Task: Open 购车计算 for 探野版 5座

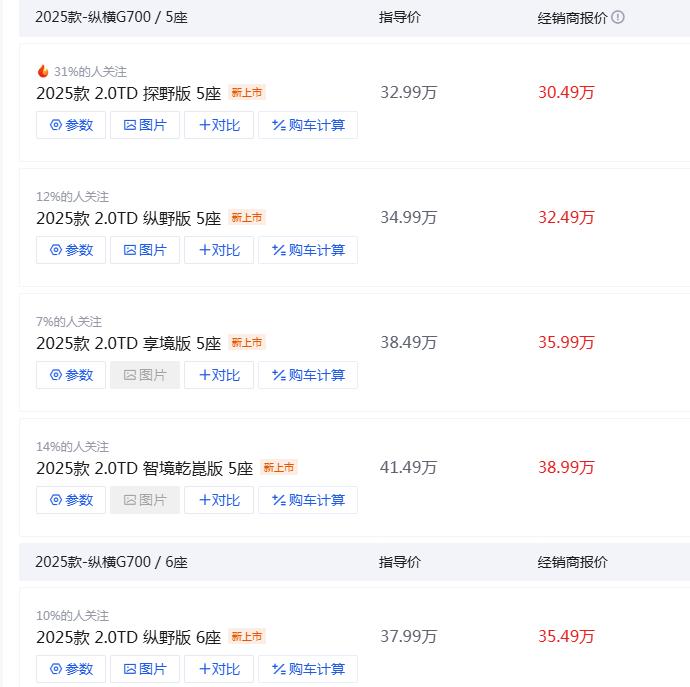Action: click(x=308, y=125)
